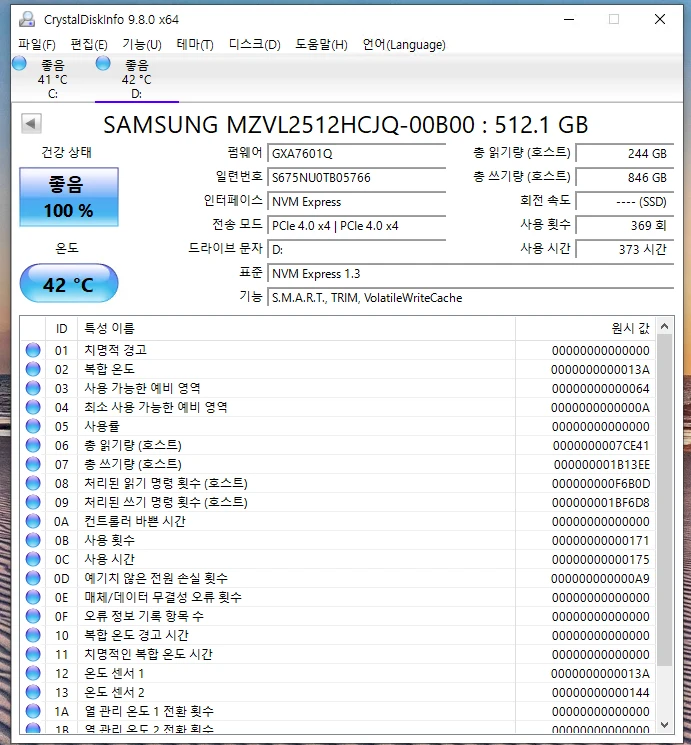Click status icon for row 09 쓰기 명령 횟수
The image size is (691, 745).
33,502
